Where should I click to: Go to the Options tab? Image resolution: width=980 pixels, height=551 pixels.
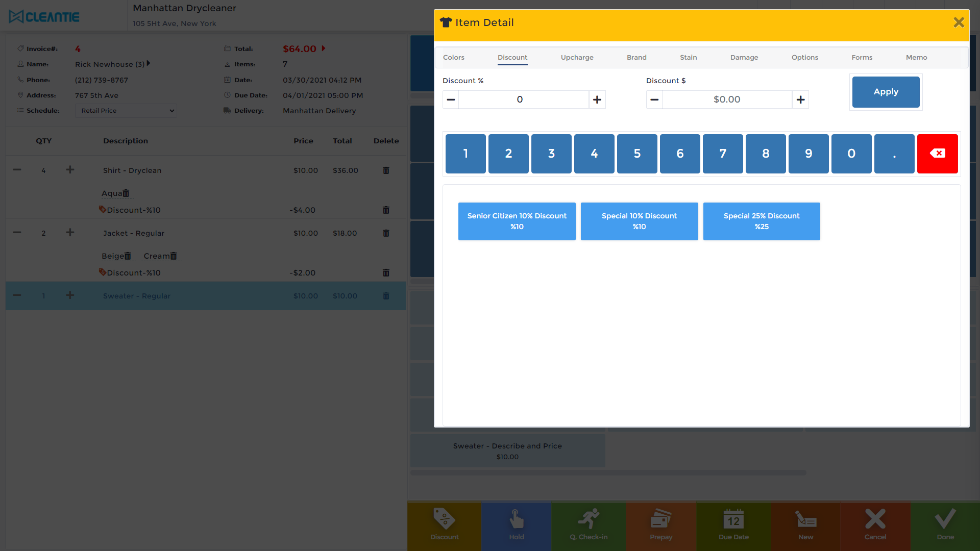pyautogui.click(x=804, y=58)
